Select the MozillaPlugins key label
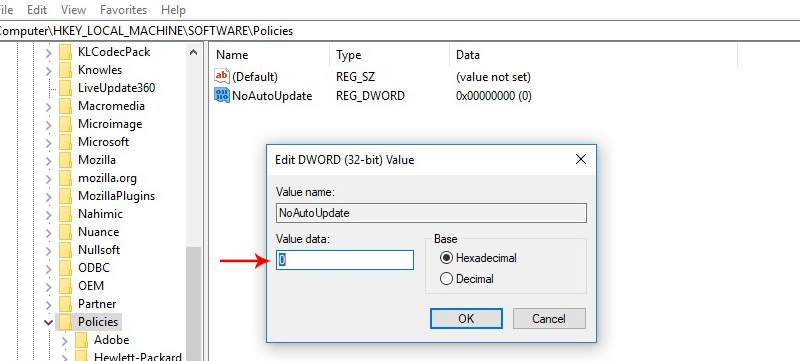800x361 pixels. click(x=116, y=196)
